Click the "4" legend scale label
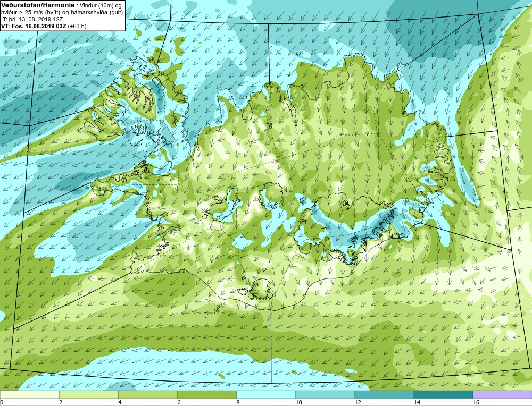532x406 pixels. pyautogui.click(x=120, y=402)
